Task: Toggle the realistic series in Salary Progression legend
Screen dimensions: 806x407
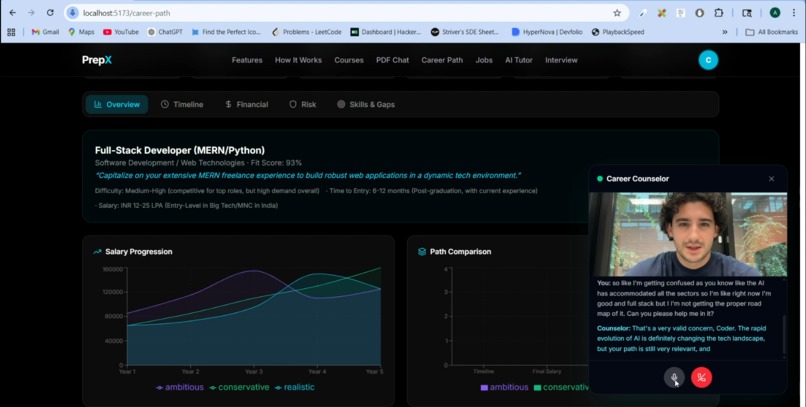Action: [295, 387]
